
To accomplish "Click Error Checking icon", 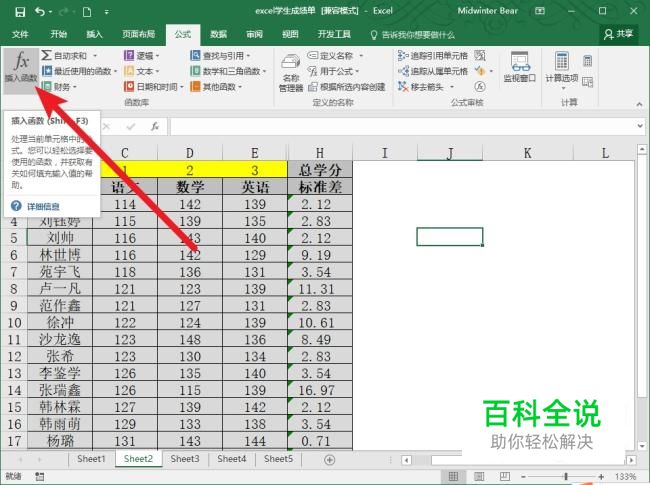I will [x=480, y=71].
